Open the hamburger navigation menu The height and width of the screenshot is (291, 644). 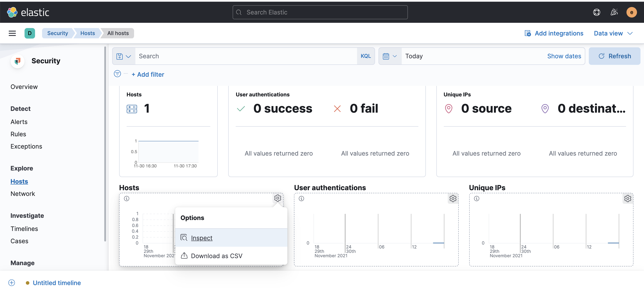tap(12, 33)
